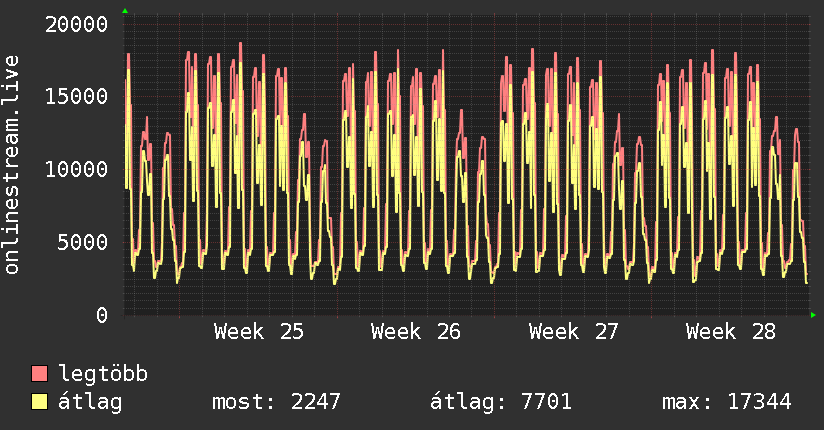
Task: Click the Week 26 axis label
Action: click(416, 332)
